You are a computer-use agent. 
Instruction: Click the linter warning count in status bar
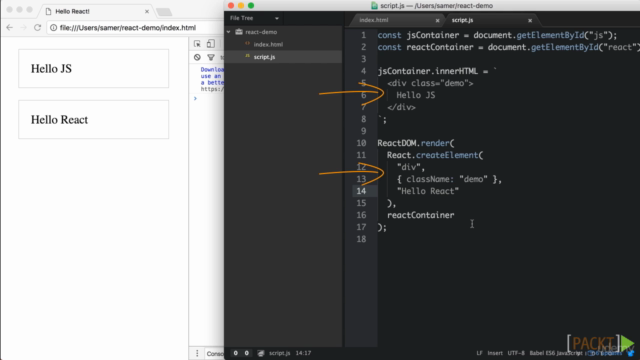[x=247, y=353]
